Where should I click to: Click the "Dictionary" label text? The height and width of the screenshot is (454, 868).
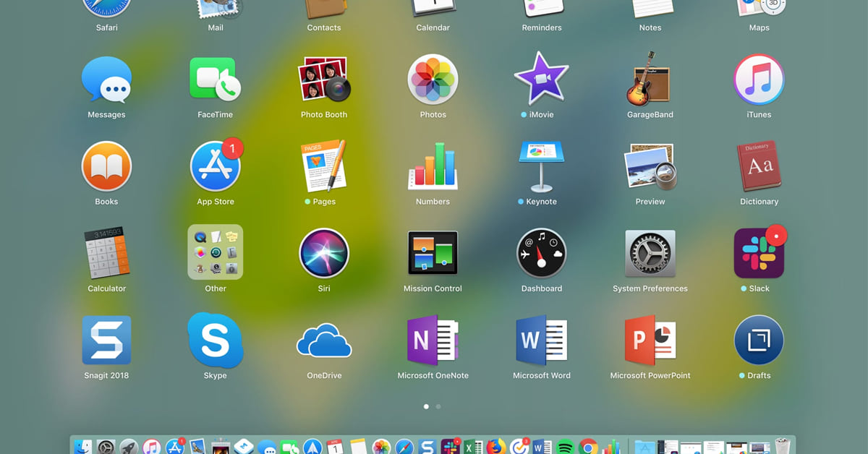coord(759,202)
